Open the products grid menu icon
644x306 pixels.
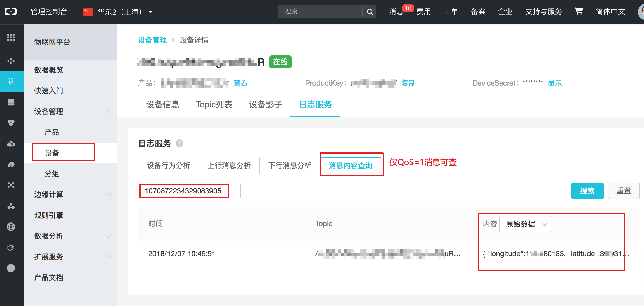pos(11,37)
